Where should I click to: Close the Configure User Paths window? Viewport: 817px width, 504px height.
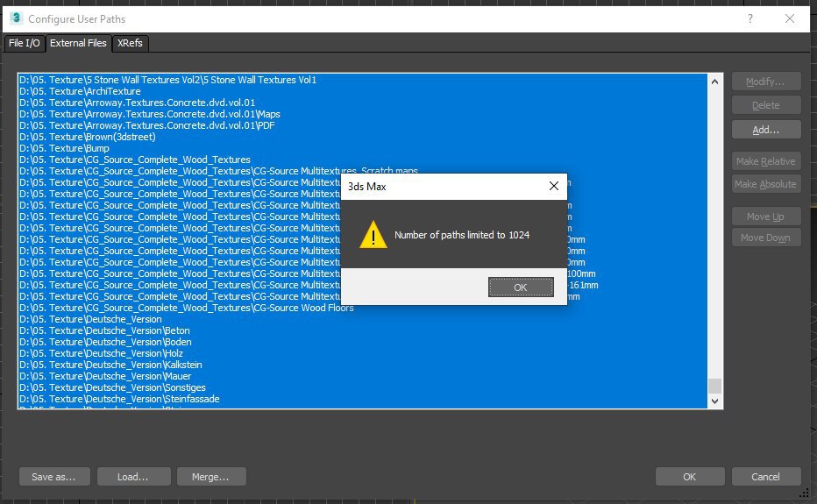[x=789, y=18]
